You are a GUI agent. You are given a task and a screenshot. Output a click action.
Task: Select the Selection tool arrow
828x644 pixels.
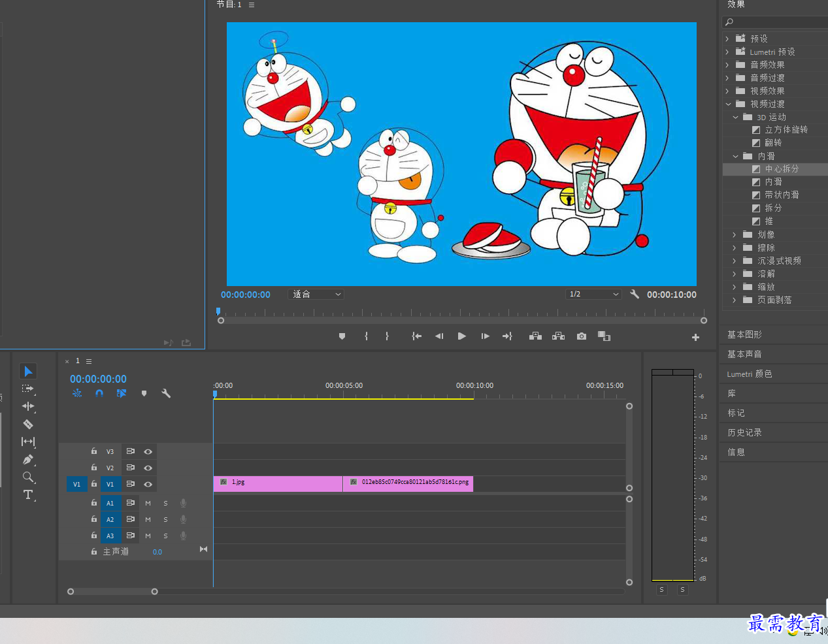tap(28, 371)
